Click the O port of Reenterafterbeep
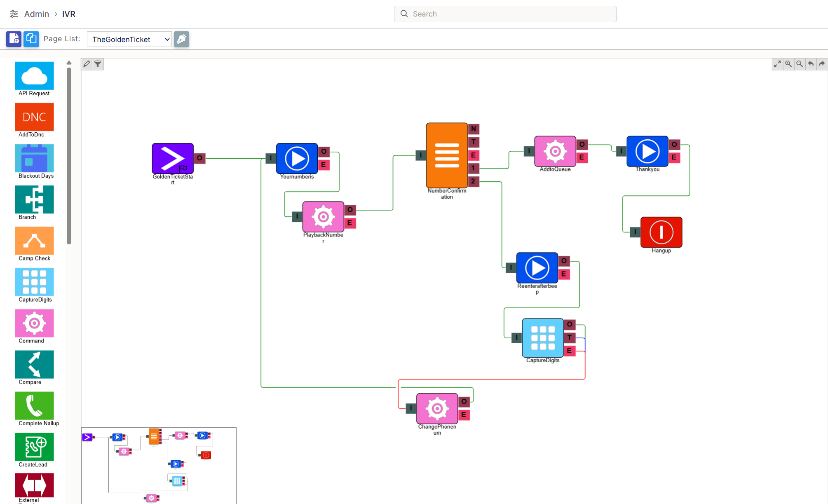Screen dimensions: 828x504 point(564,261)
